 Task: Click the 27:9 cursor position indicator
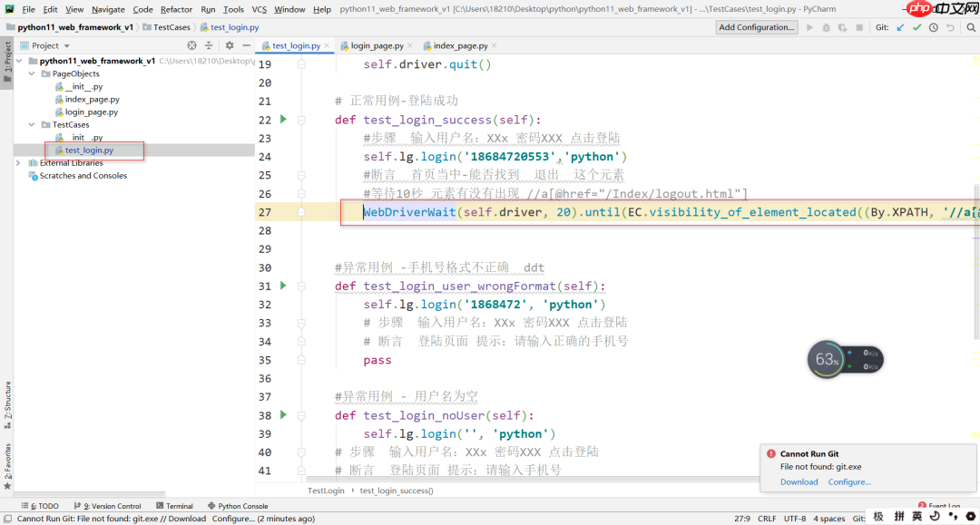tap(742, 518)
